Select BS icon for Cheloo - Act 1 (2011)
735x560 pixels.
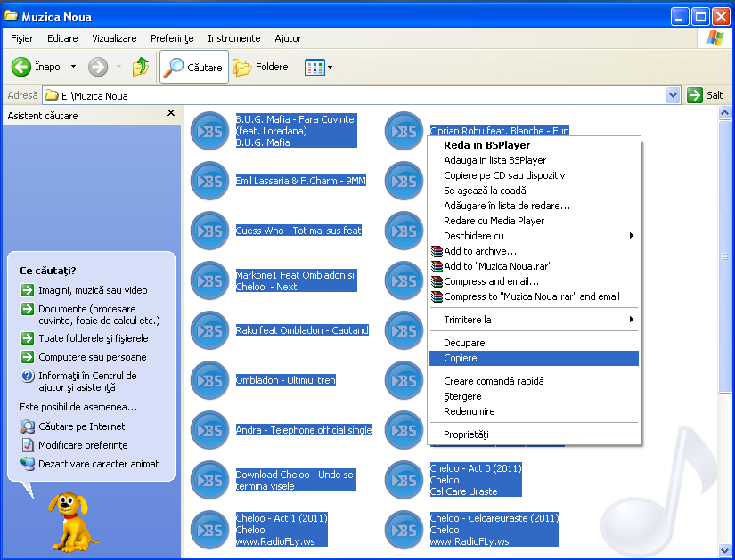click(x=209, y=530)
